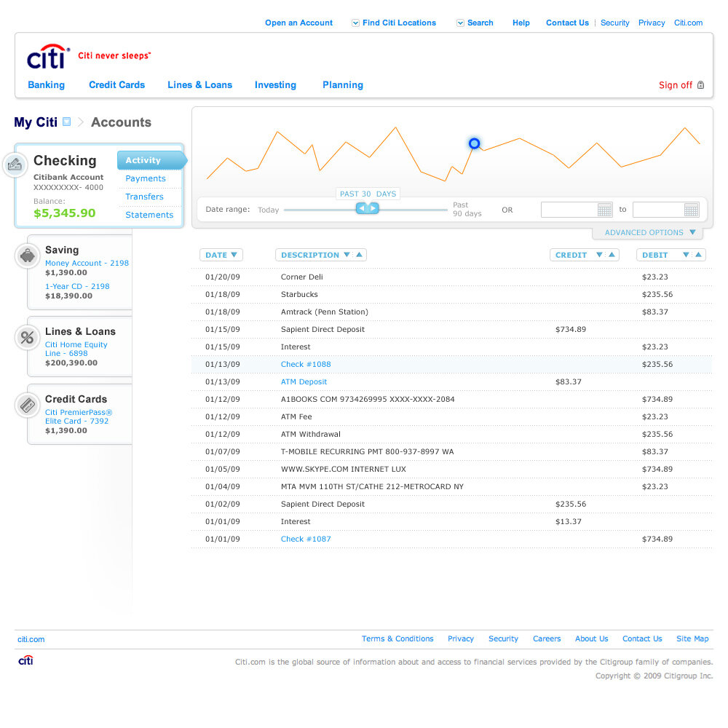The image size is (728, 728).
Task: Sort Date column descending arrow
Action: 234,255
